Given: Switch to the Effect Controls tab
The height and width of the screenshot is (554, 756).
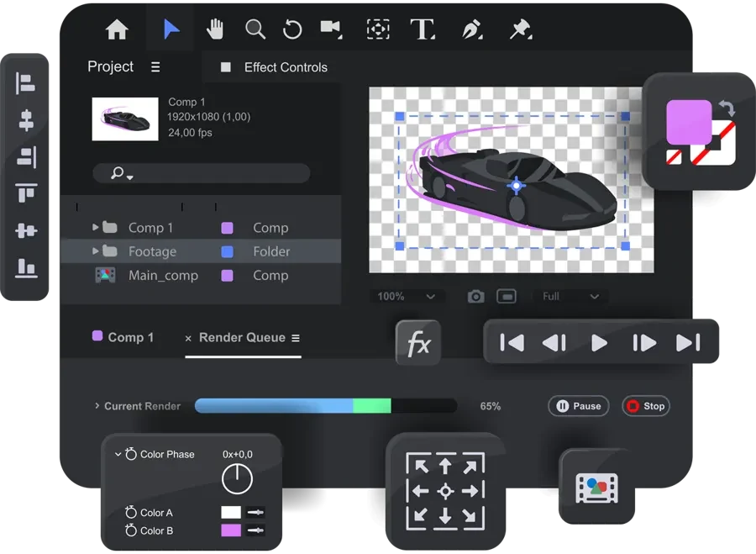Looking at the screenshot, I should 286,67.
